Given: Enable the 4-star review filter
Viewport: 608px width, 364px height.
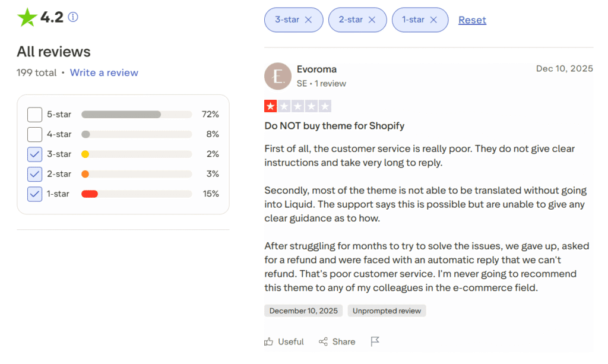Looking at the screenshot, I should click(34, 134).
